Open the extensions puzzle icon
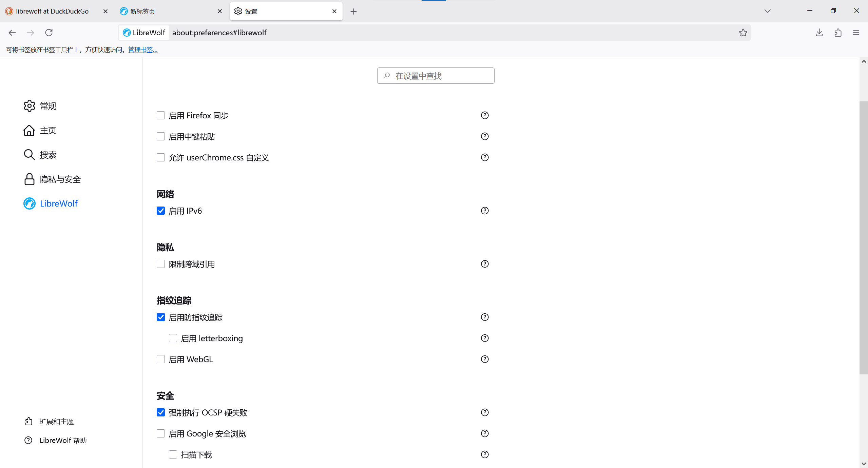This screenshot has height=468, width=868. tap(838, 33)
